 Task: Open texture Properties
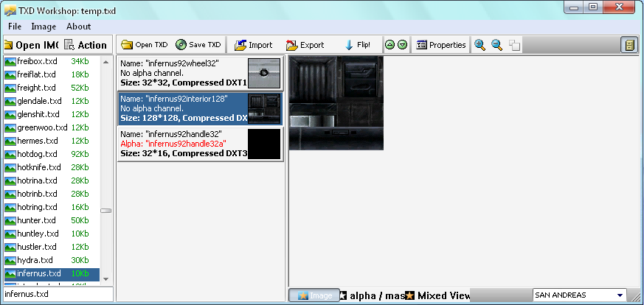point(440,45)
